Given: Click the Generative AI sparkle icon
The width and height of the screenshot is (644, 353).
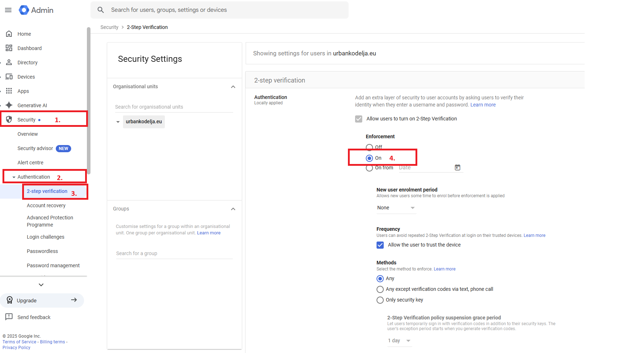Looking at the screenshot, I should point(9,105).
